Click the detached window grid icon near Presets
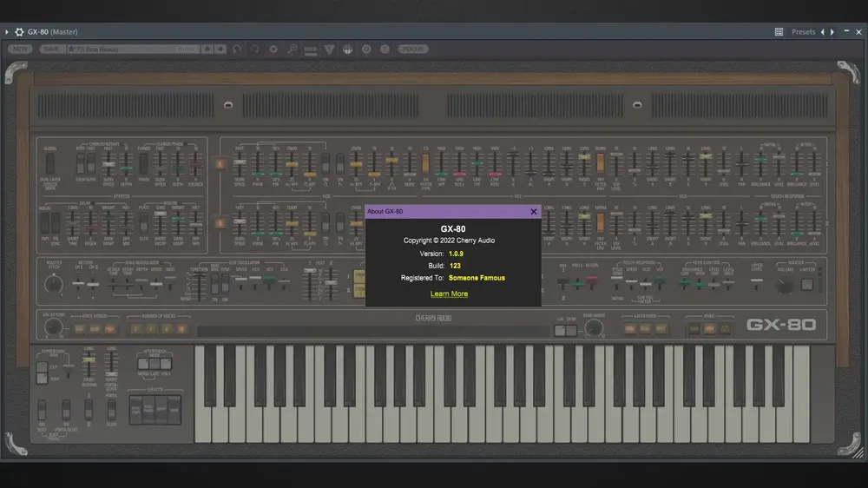Image resolution: width=868 pixels, height=488 pixels. click(779, 32)
